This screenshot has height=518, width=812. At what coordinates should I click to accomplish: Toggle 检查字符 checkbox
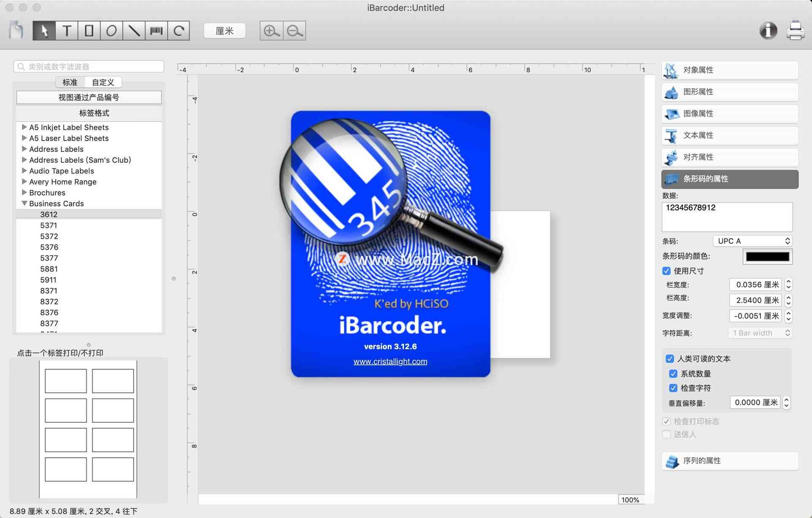(x=673, y=388)
